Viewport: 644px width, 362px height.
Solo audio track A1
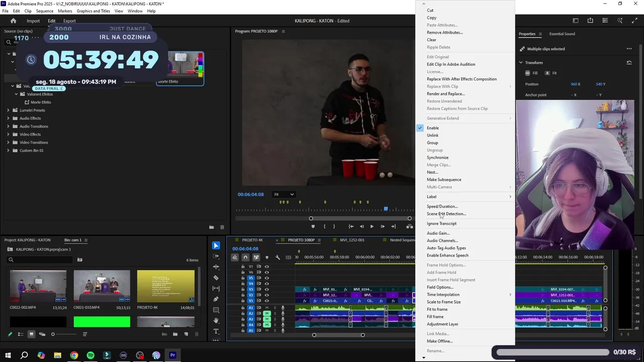275,308
